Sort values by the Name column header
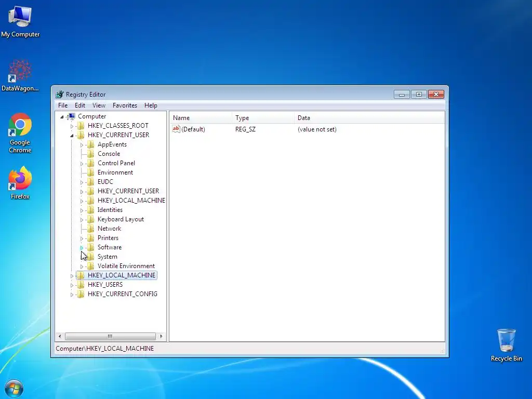 (x=201, y=118)
